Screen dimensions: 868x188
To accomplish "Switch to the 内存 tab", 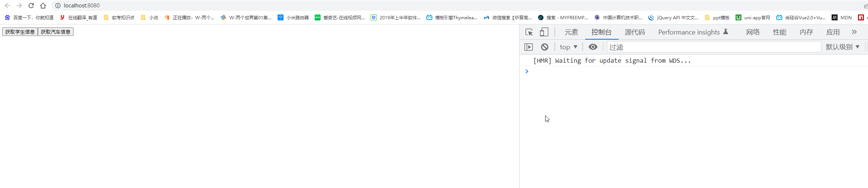I will [806, 32].
